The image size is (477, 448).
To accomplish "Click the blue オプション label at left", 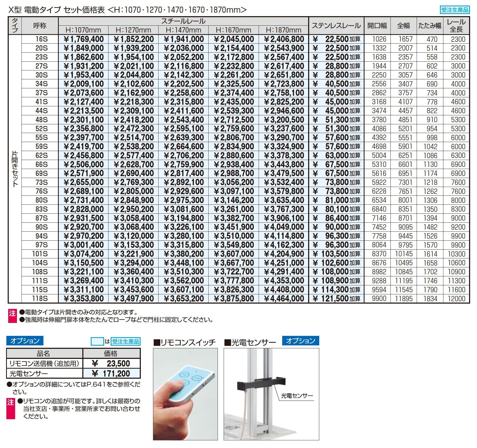I will 25,341.
